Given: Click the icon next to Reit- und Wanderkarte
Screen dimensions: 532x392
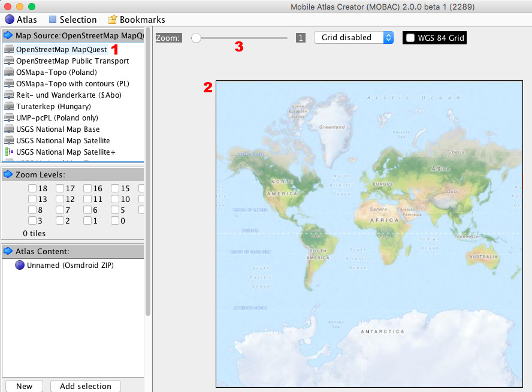Looking at the screenshot, I should pos(9,95).
